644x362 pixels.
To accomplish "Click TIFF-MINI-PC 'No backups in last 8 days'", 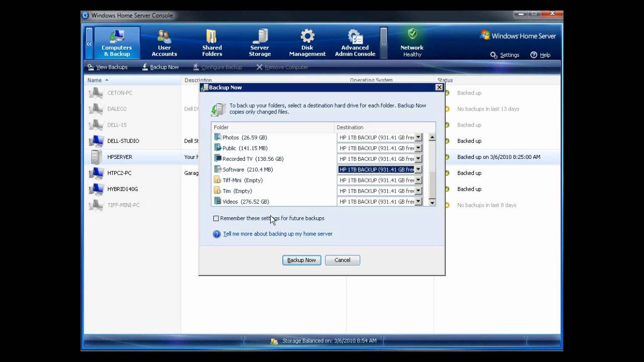I will point(487,205).
